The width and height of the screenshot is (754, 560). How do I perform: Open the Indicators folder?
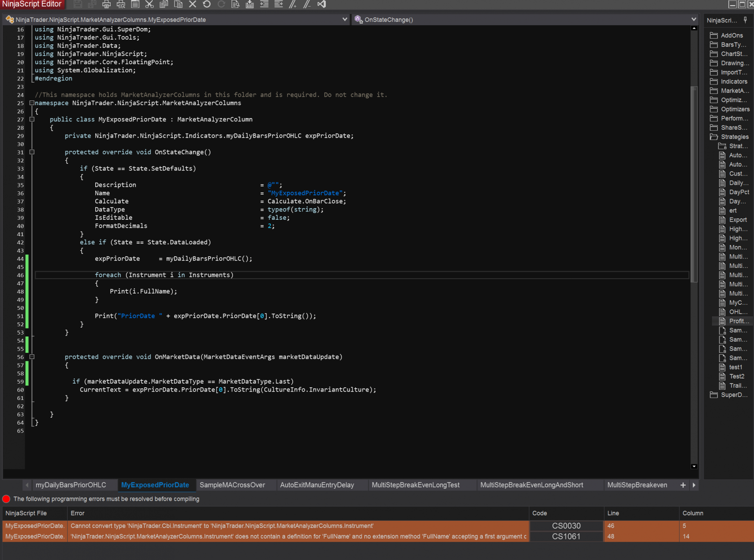[x=733, y=82]
